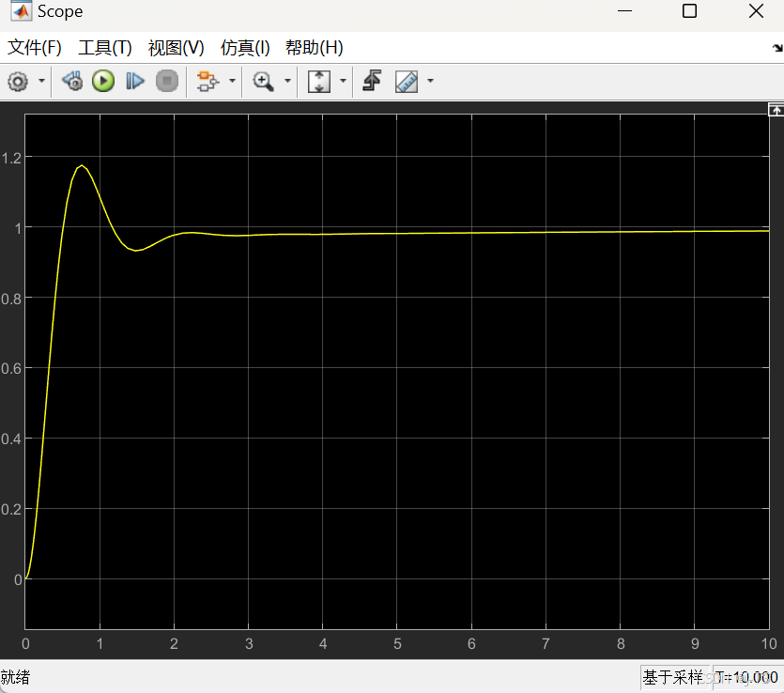Image resolution: width=784 pixels, height=693 pixels.
Task: Click the T=10.000 status readout
Action: (x=746, y=677)
